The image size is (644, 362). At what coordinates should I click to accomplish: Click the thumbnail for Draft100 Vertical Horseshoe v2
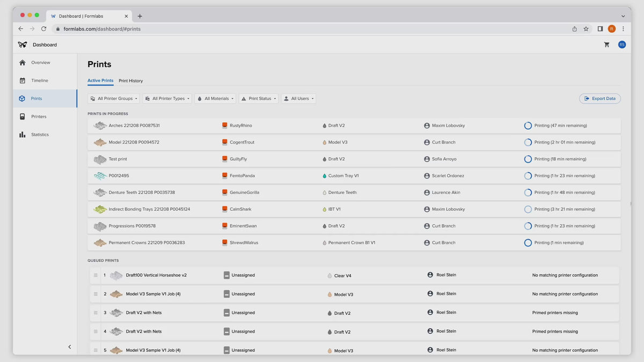point(116,275)
